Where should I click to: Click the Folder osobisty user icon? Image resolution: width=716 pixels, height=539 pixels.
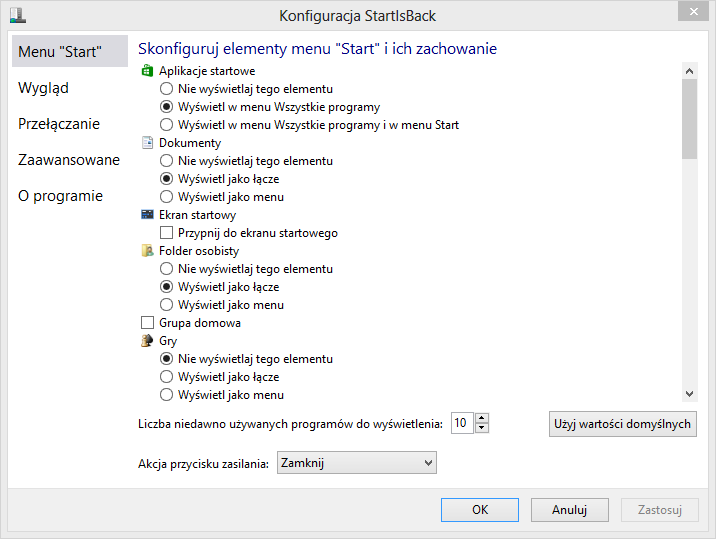[147, 250]
